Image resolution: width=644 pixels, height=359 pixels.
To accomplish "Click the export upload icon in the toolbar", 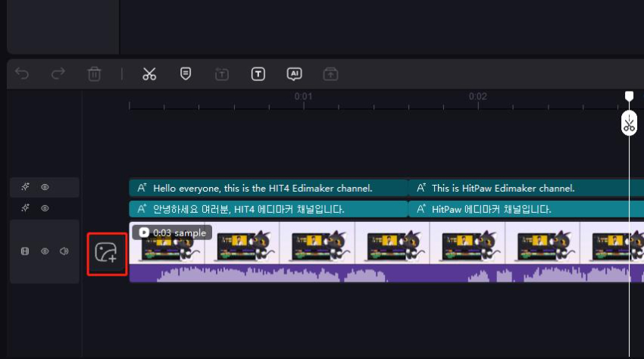I will (330, 74).
